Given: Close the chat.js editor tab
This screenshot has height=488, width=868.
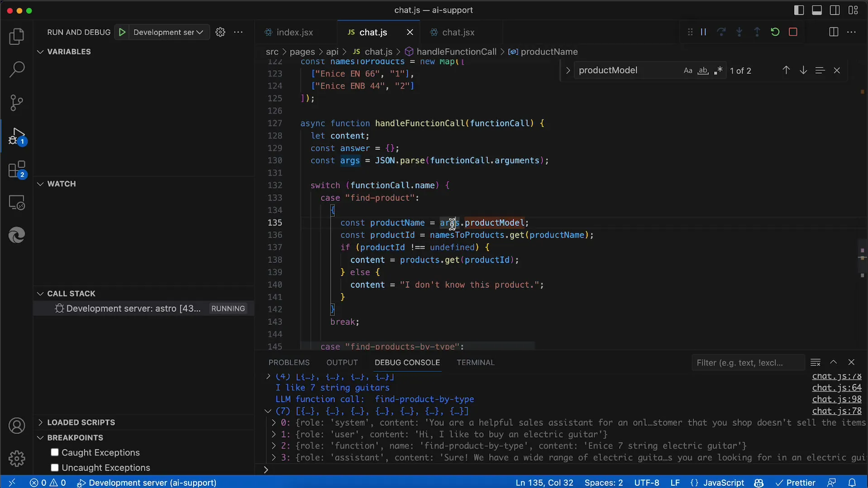Looking at the screenshot, I should click(x=410, y=32).
